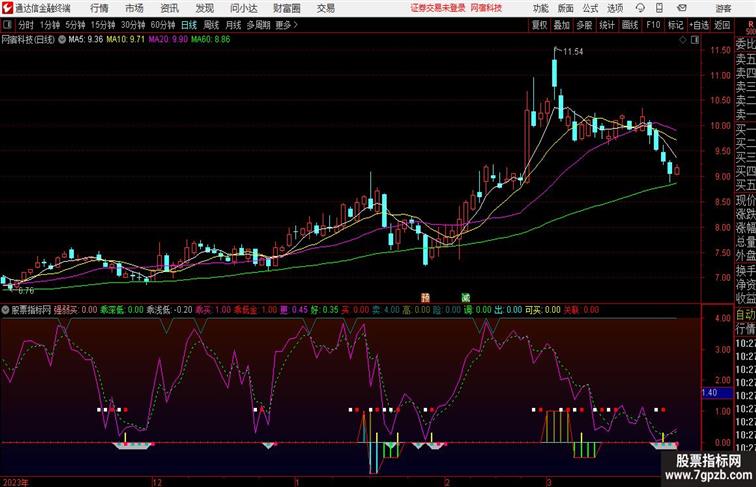Switch to 60分钟 period tab

[x=162, y=25]
